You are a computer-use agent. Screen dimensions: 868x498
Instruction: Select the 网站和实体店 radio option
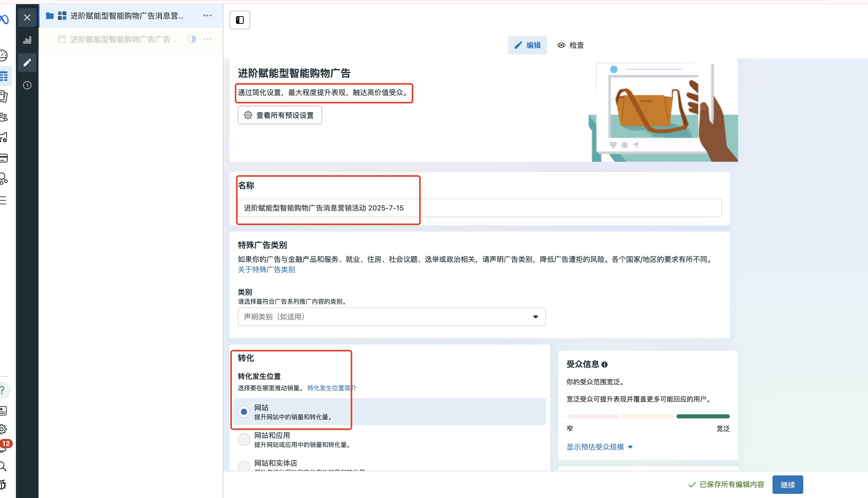tap(244, 466)
